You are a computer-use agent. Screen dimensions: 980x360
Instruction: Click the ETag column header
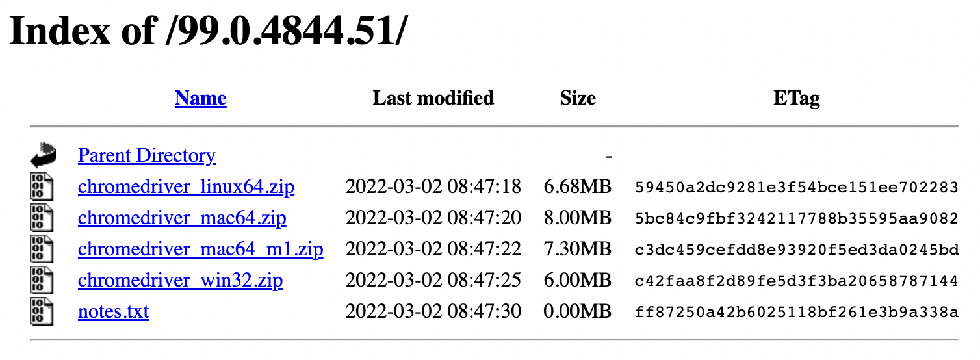point(796,98)
